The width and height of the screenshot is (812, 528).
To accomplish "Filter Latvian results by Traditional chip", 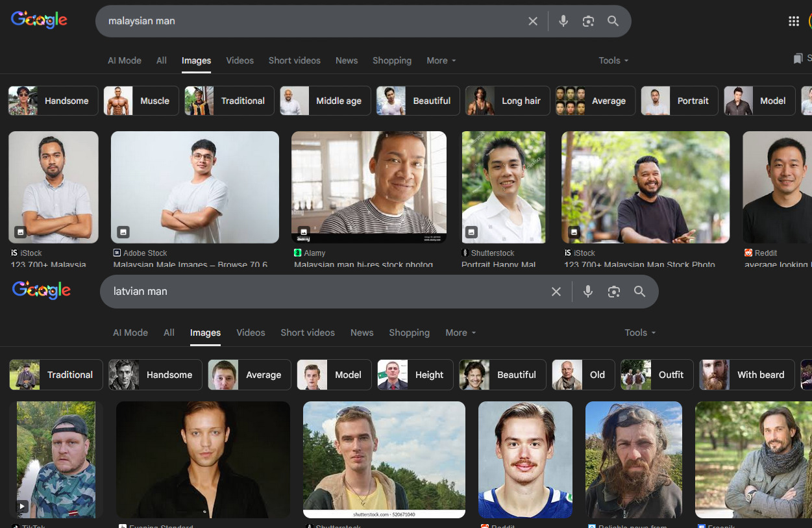I will [x=56, y=375].
